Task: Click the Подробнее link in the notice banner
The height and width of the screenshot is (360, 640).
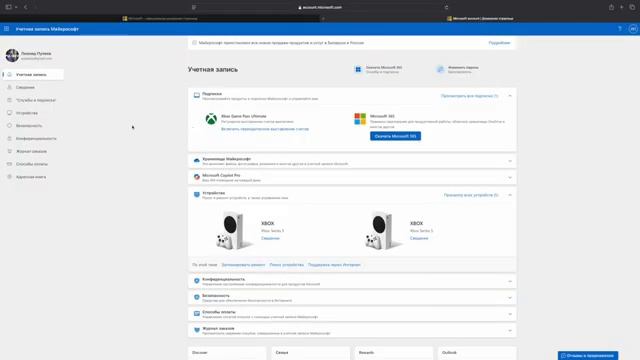Action: coord(499,42)
